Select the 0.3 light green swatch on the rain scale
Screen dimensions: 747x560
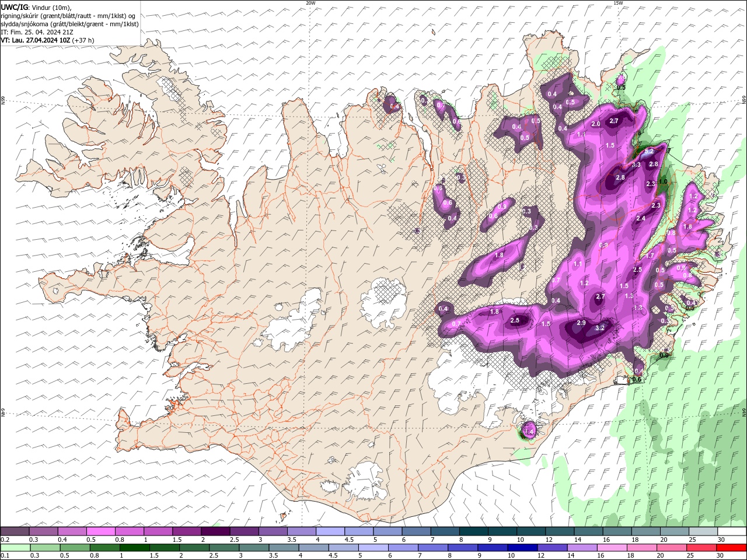[45, 548]
